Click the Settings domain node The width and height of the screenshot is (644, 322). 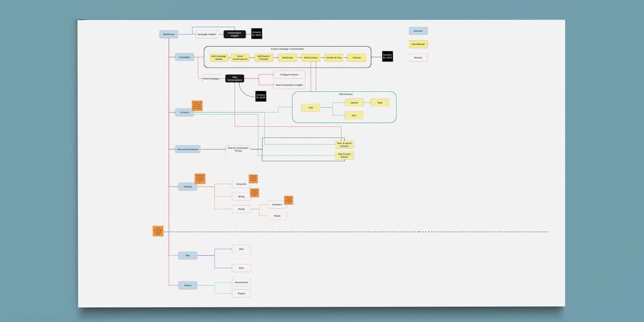[188, 187]
